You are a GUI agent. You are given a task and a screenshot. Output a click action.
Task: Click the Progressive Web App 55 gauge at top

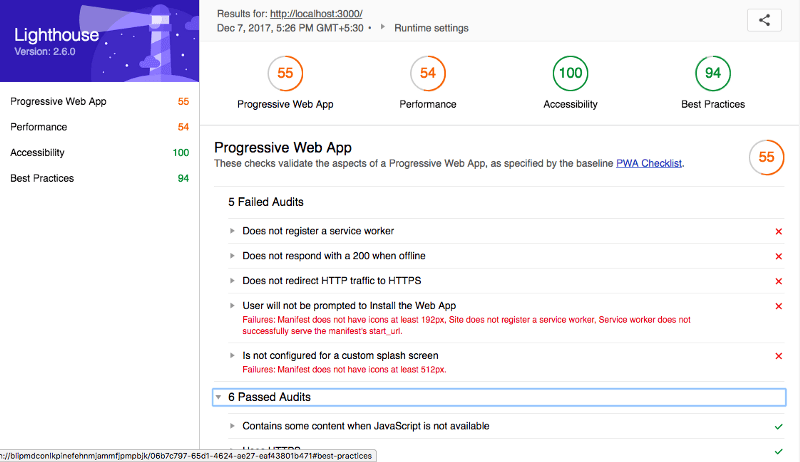285,73
